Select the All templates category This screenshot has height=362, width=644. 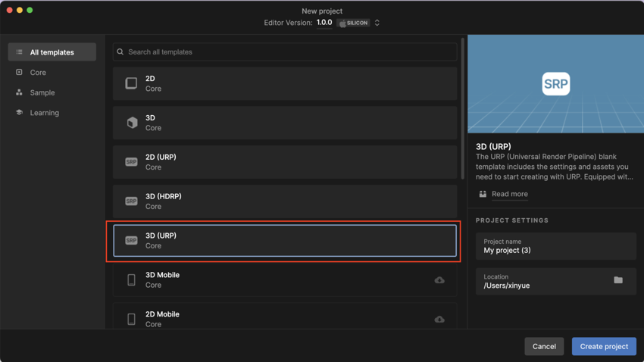pyautogui.click(x=52, y=52)
